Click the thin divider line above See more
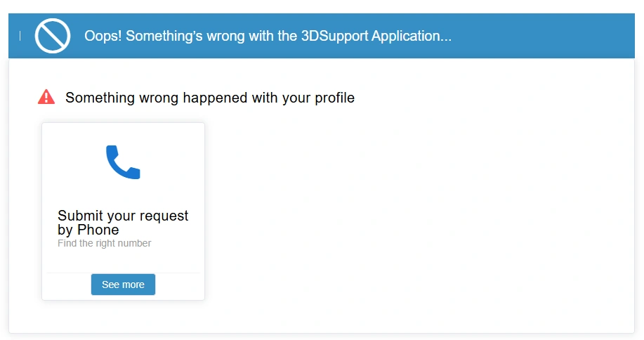Screen dimensions: 644x340 [123, 273]
